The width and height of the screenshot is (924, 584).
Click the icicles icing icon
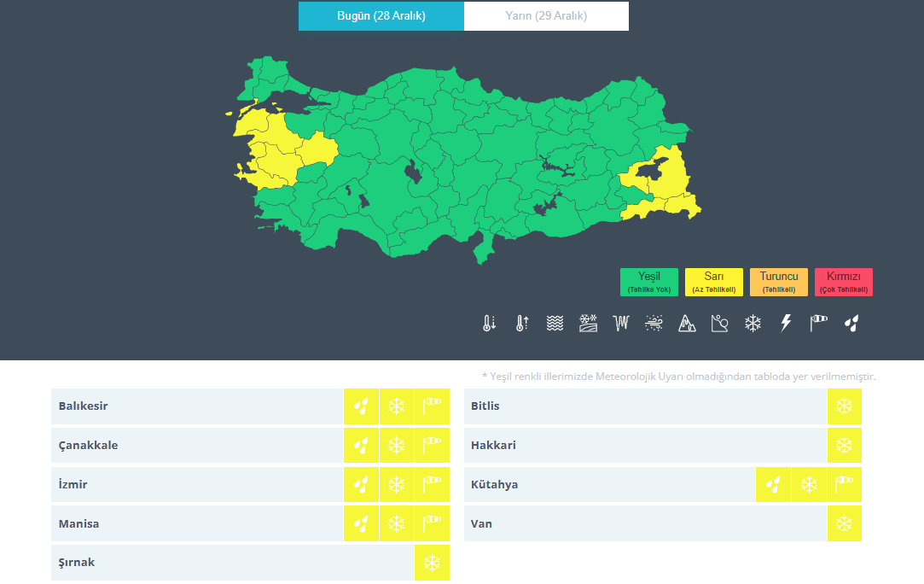pyautogui.click(x=621, y=324)
